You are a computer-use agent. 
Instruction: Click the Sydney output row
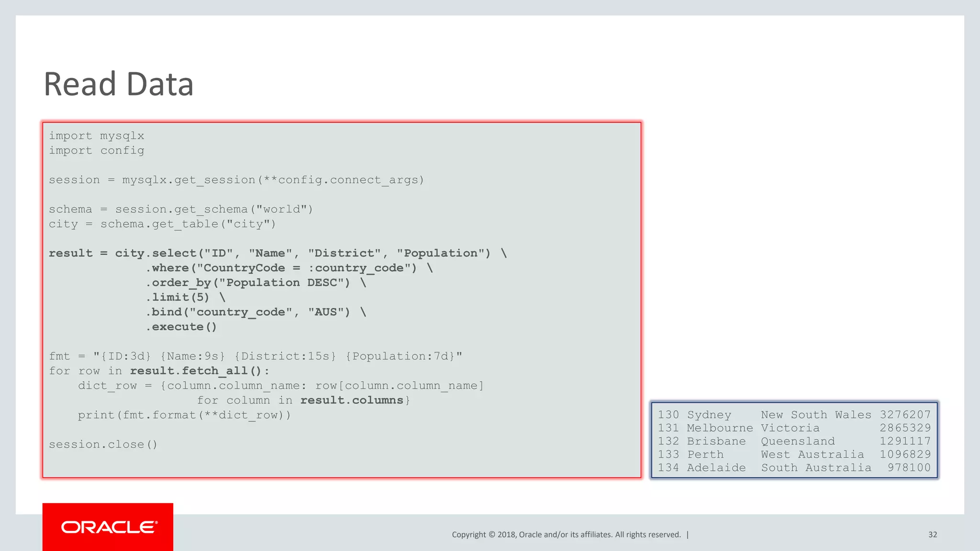pos(793,415)
